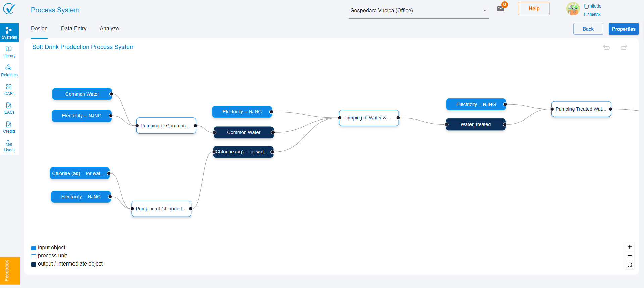Select Electricity – NJNG node above dark Common Water

coord(242,112)
